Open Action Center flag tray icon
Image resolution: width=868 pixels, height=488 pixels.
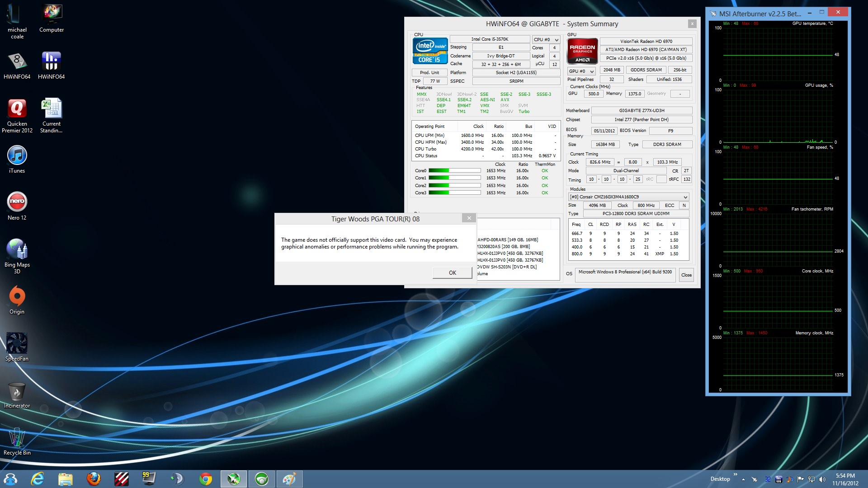tap(801, 479)
